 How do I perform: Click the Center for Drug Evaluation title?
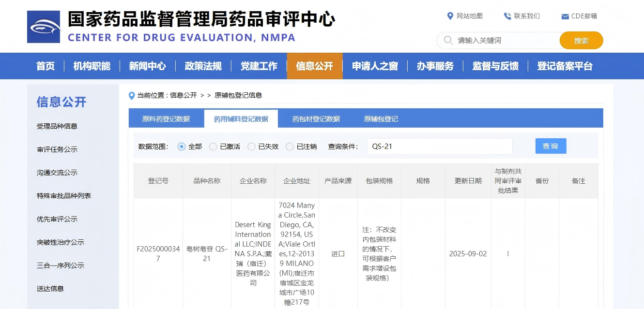tap(182, 38)
